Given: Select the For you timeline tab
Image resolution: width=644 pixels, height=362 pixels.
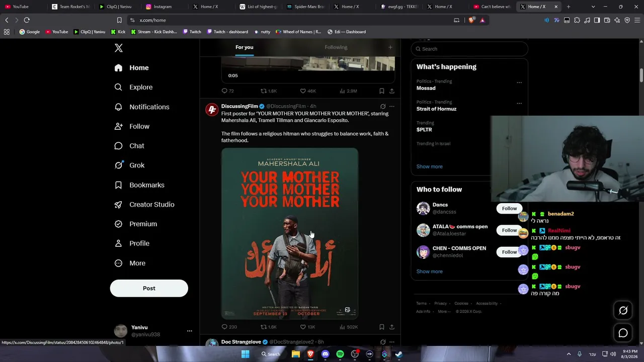Looking at the screenshot, I should (245, 47).
